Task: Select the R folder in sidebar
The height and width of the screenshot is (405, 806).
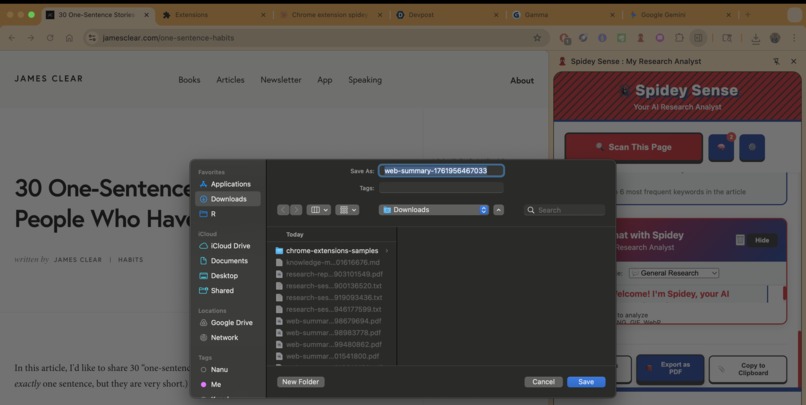Action: 228,214
